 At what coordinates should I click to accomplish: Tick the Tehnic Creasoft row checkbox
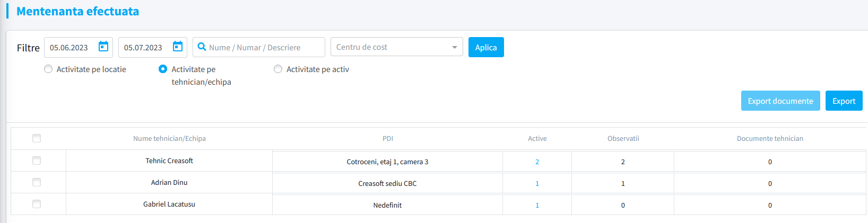[37, 160]
